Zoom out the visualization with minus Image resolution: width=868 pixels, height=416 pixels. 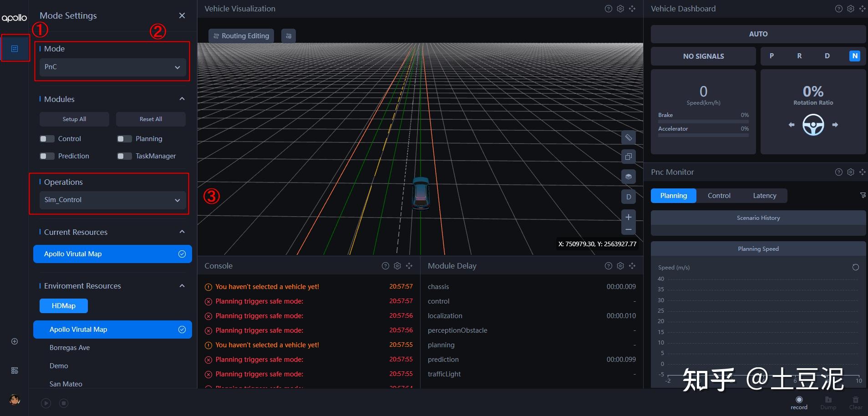[629, 229]
